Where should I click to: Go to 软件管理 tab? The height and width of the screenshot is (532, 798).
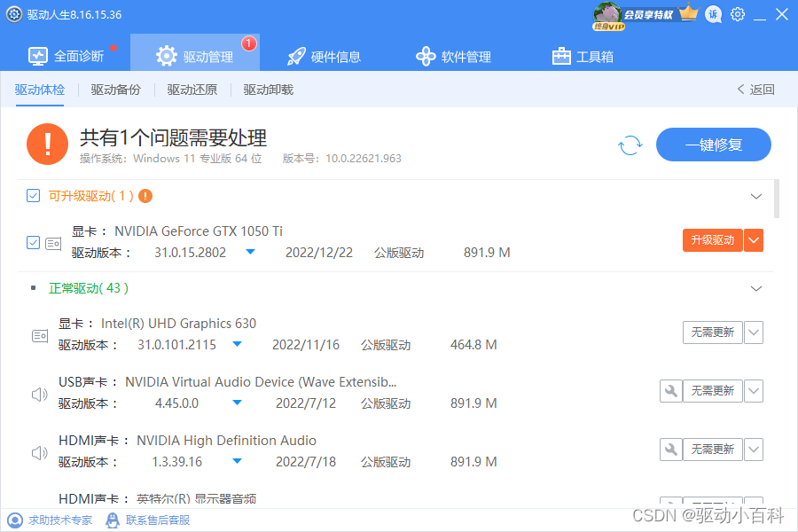point(453,56)
